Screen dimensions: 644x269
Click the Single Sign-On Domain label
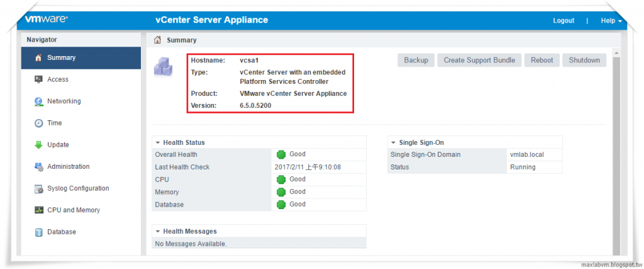click(426, 154)
